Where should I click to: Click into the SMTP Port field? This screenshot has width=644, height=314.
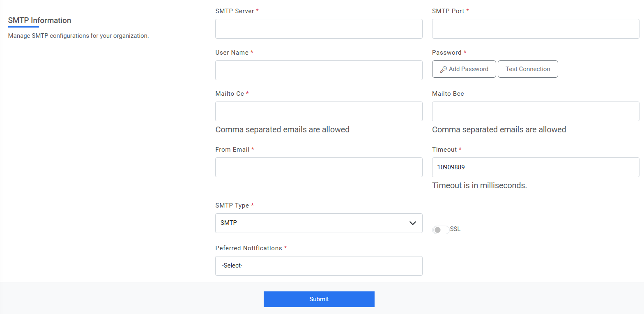tap(535, 29)
